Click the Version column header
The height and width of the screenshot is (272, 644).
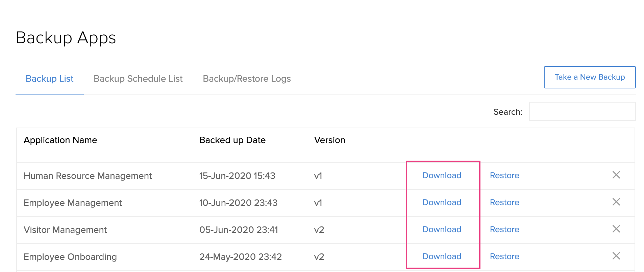[x=329, y=140]
